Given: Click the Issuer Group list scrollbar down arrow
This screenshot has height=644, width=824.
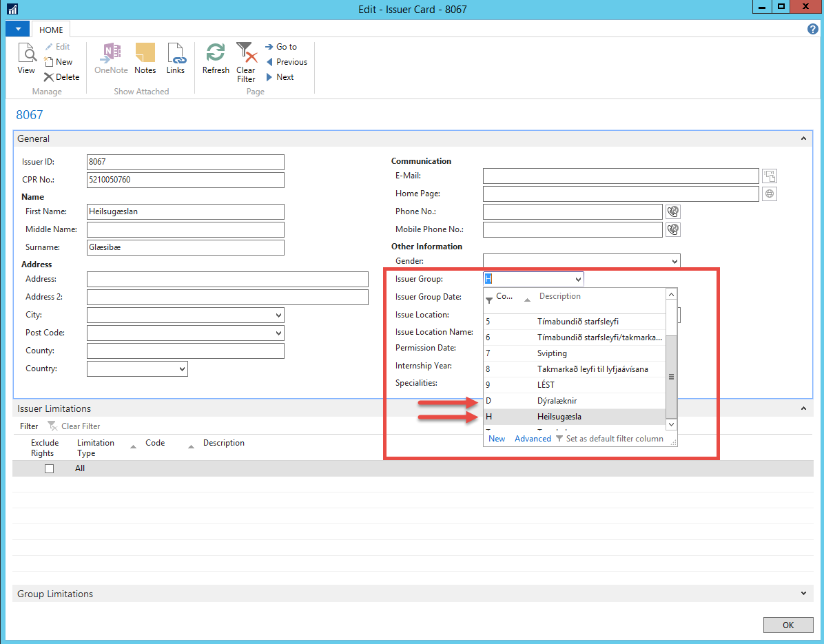Looking at the screenshot, I should point(672,425).
